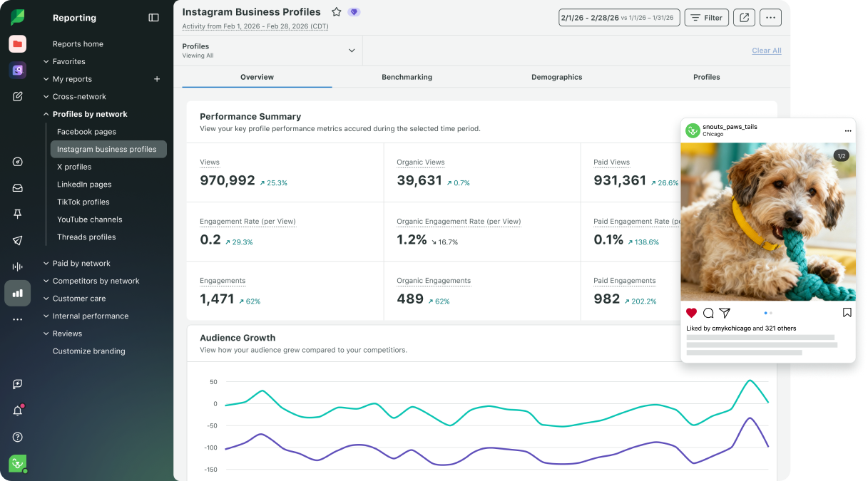Open the red folder icon in sidebar
The height and width of the screenshot is (481, 868).
[18, 44]
